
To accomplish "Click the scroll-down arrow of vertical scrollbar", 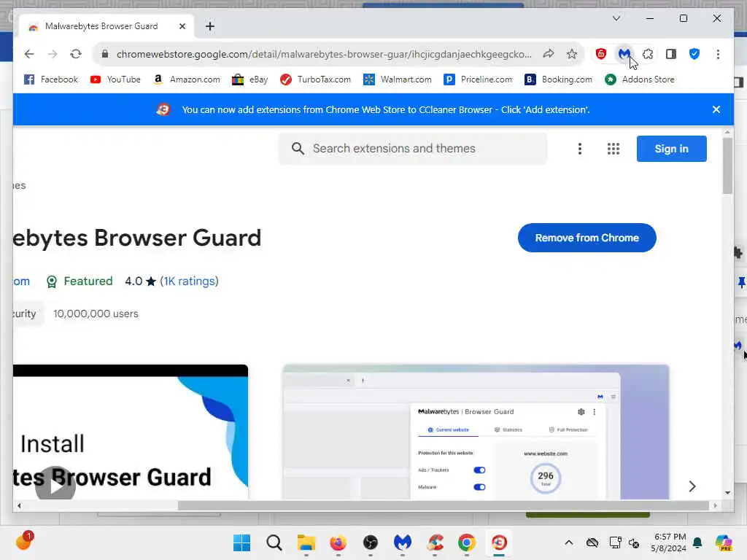I will point(727,492).
